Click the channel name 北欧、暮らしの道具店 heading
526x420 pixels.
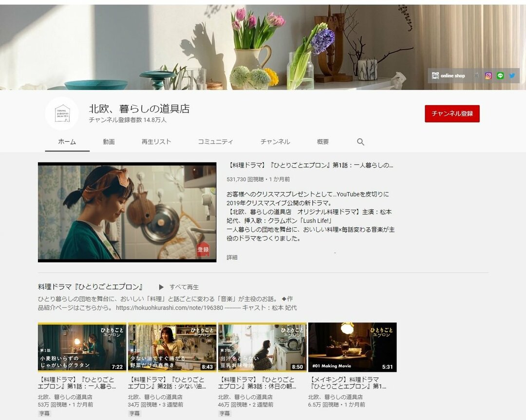[139, 109]
